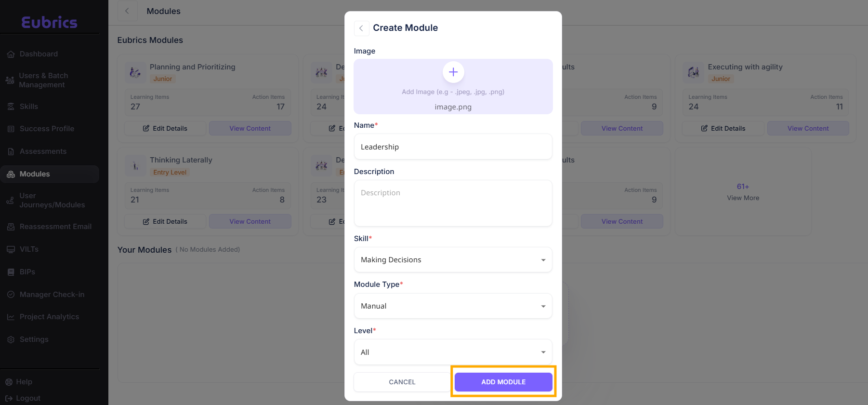Viewport: 868px width, 405px height.
Task: Click Edit Details for Planning and Prioritizing
Action: [x=165, y=129]
